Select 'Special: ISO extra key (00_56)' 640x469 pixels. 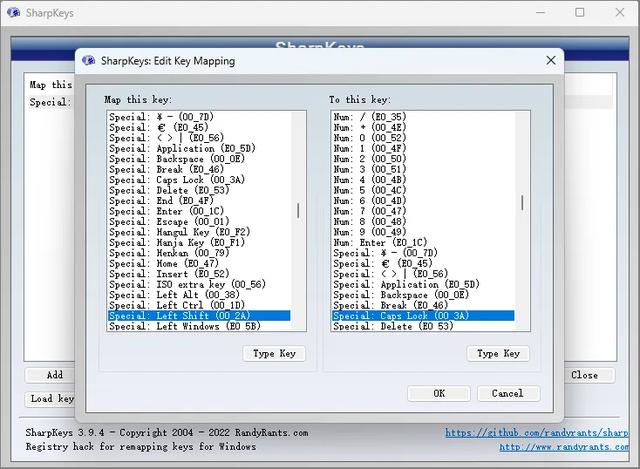(199, 285)
